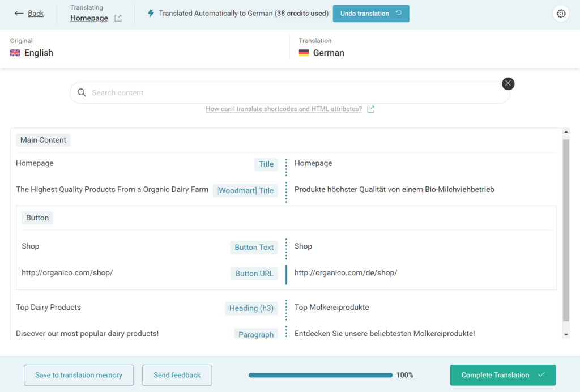Click the Title tag label
Image resolution: width=580 pixels, height=392 pixels.
coord(266,164)
